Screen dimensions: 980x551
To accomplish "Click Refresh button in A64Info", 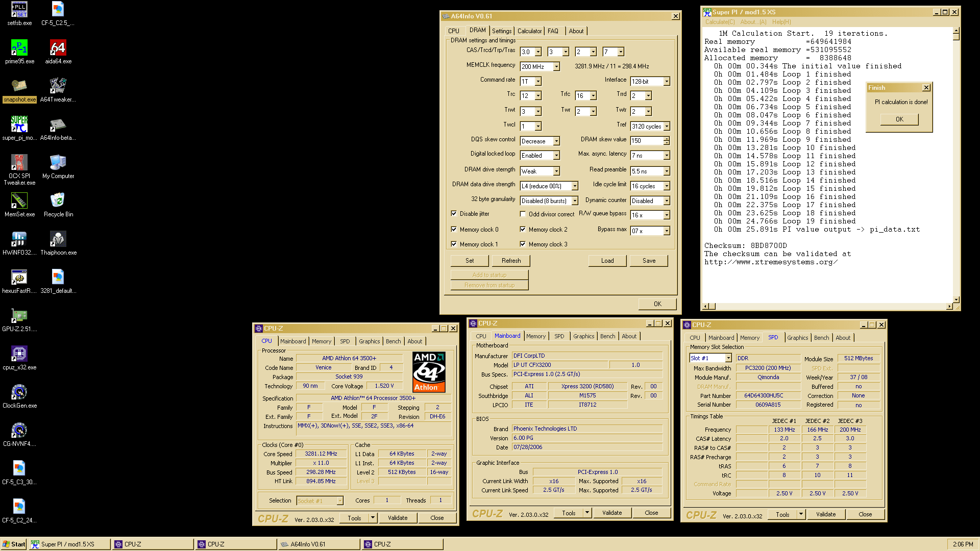I will coord(511,261).
